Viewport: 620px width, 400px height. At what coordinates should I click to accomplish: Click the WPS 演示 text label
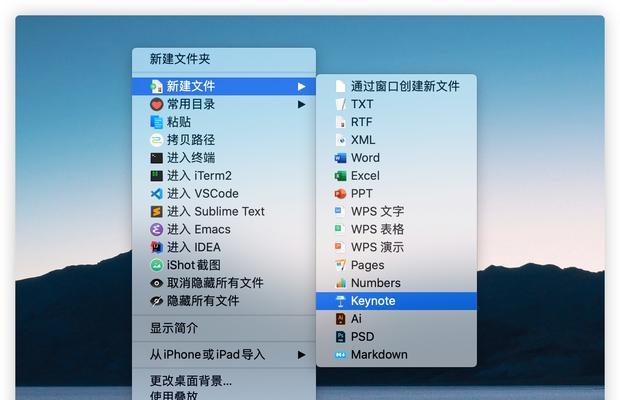tap(378, 247)
